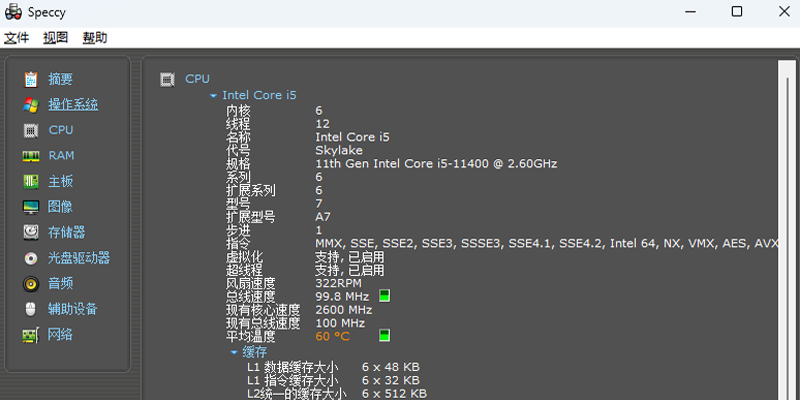Open the 光盘驱动器 section label
Image resolution: width=800 pixels, height=400 pixels.
tap(79, 258)
